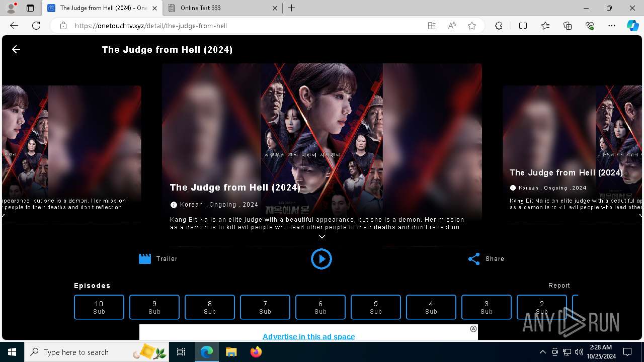The image size is (644, 362).
Task: Click the Share icon
Action: (x=474, y=259)
